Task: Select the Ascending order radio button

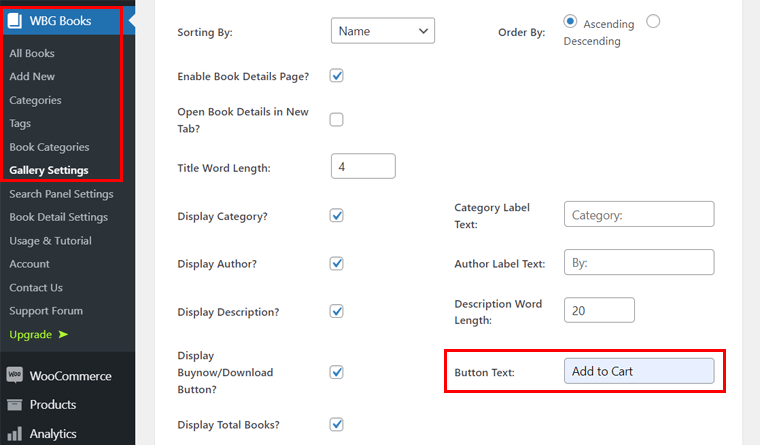Action: (x=570, y=21)
